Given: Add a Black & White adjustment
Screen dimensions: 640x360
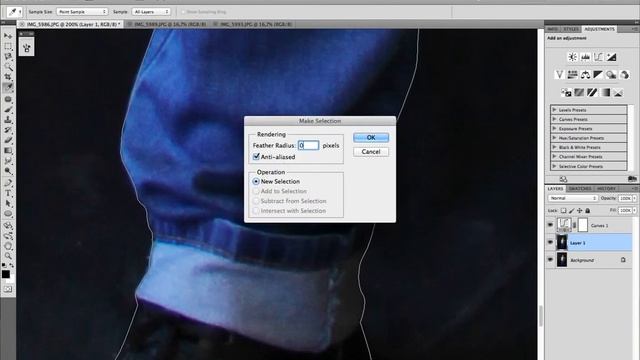Looking at the screenshot, I should (x=598, y=75).
